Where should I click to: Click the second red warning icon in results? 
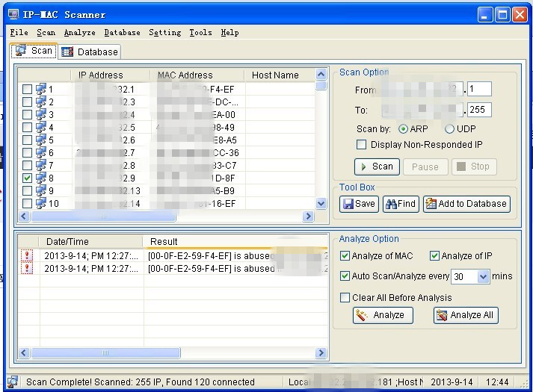27,268
